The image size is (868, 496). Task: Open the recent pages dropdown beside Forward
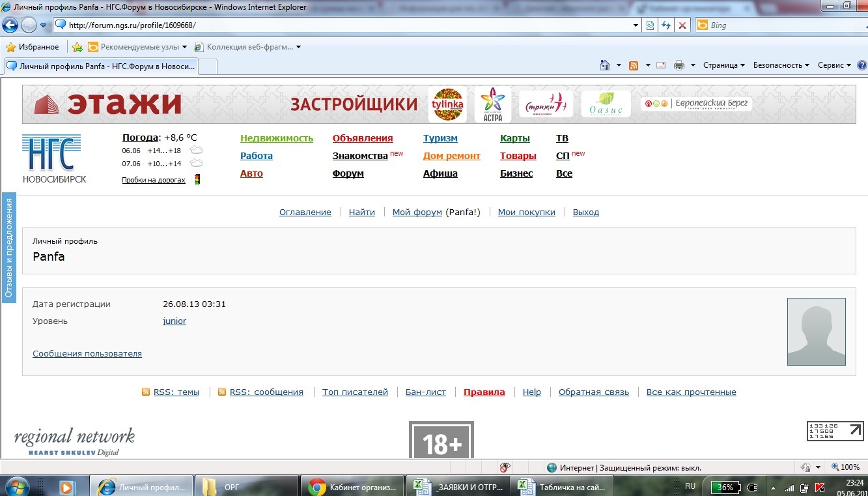click(44, 25)
